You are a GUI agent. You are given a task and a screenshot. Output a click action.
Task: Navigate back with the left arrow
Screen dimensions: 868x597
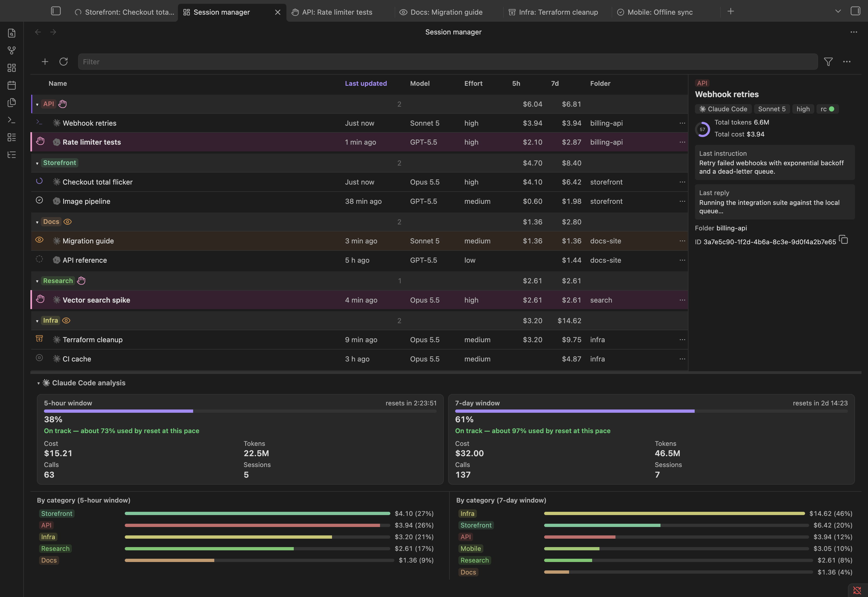[38, 32]
